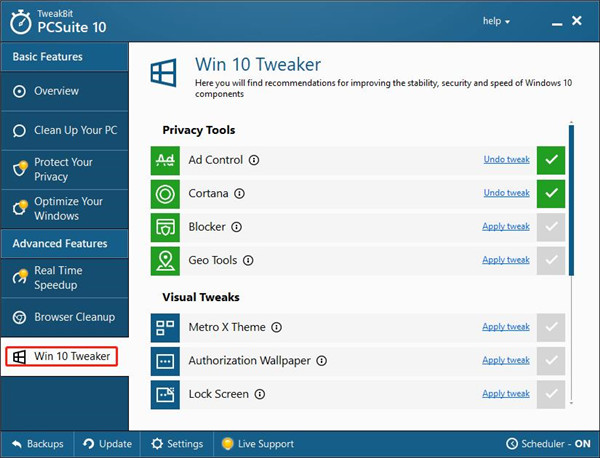The image size is (600, 458).
Task: Click the Geo Tools location icon
Action: [165, 260]
